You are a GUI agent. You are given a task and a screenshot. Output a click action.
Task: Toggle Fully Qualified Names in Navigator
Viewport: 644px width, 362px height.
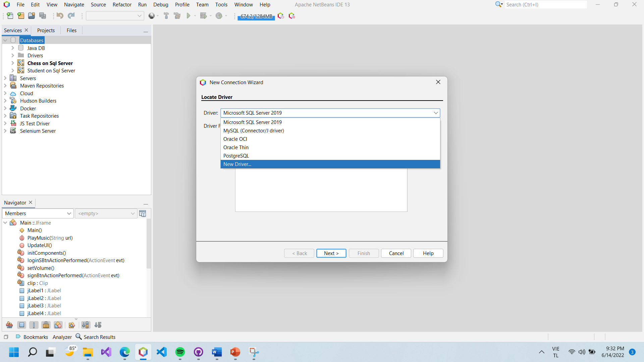[71, 325]
